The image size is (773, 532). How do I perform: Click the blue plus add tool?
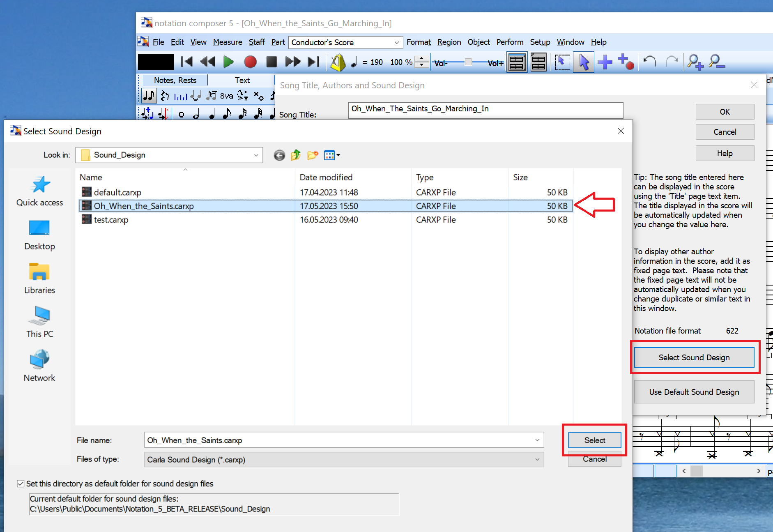pos(605,62)
